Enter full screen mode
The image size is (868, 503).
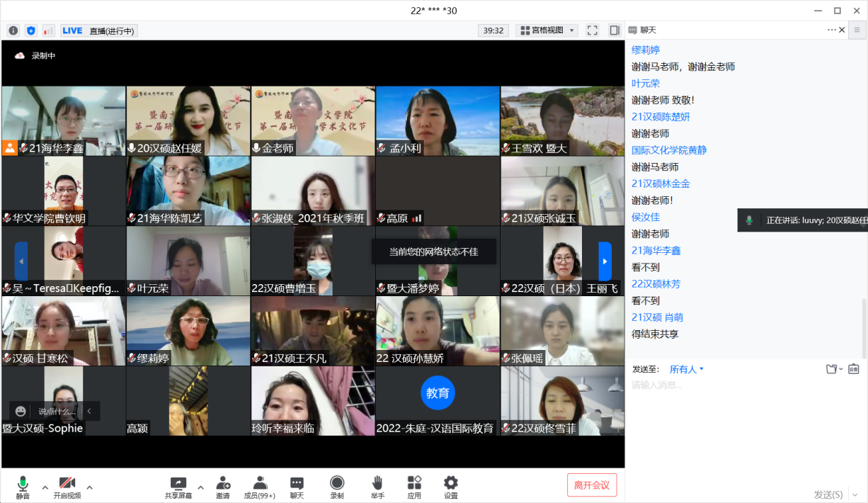point(593,30)
